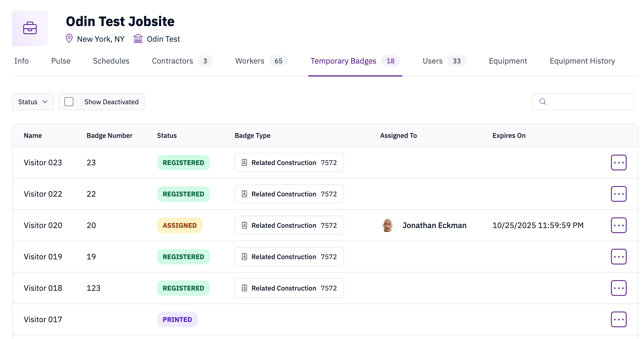Click Jonathan Eckman's avatar photo

(x=387, y=225)
